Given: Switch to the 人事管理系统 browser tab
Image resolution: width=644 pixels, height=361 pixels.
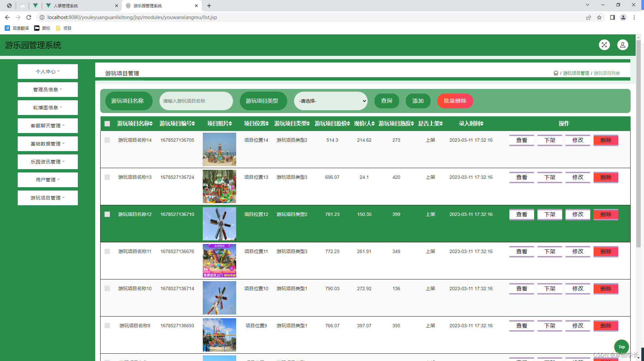Looking at the screenshot, I should point(66,6).
